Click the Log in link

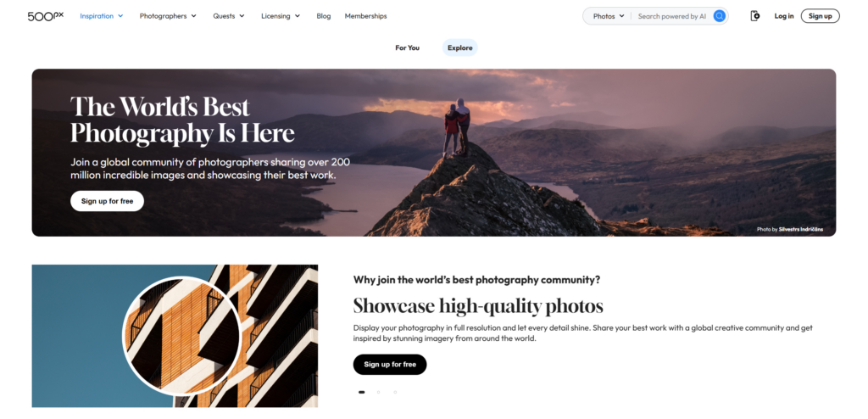click(x=784, y=16)
